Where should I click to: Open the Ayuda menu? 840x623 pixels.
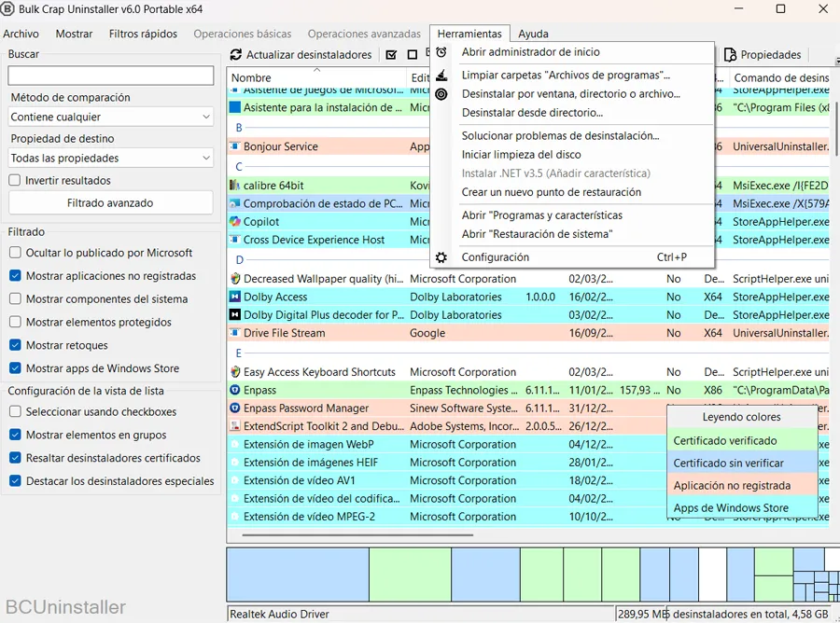(x=533, y=34)
